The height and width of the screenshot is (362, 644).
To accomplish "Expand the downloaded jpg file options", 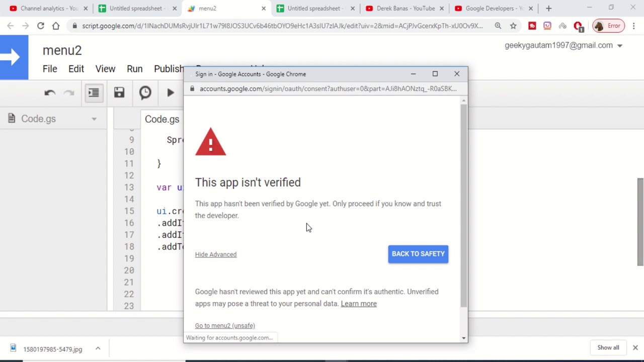I will pos(98,348).
